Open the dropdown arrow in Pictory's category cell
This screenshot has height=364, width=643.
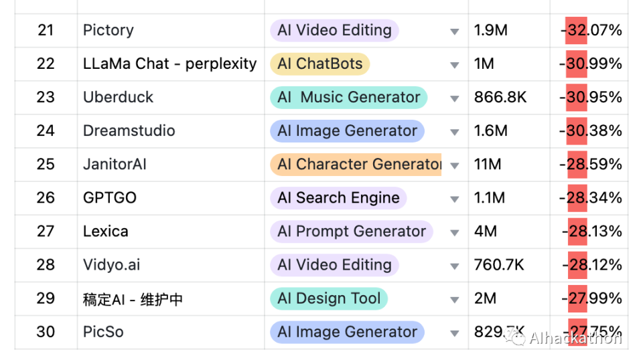(x=455, y=31)
